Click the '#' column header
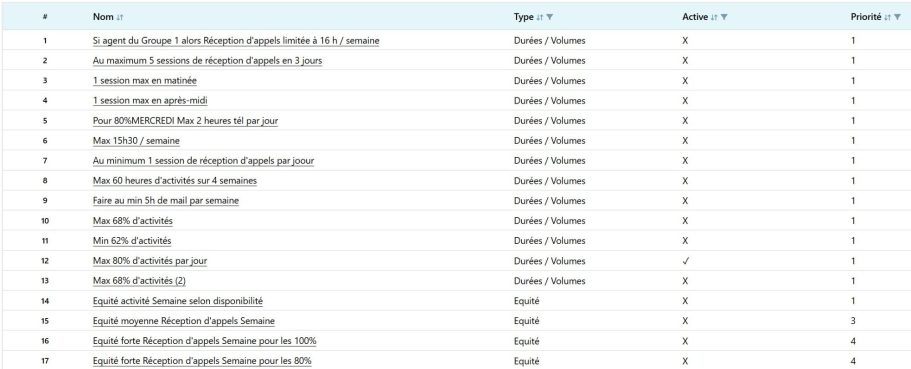Screen dimensions: 911x369 point(45,17)
